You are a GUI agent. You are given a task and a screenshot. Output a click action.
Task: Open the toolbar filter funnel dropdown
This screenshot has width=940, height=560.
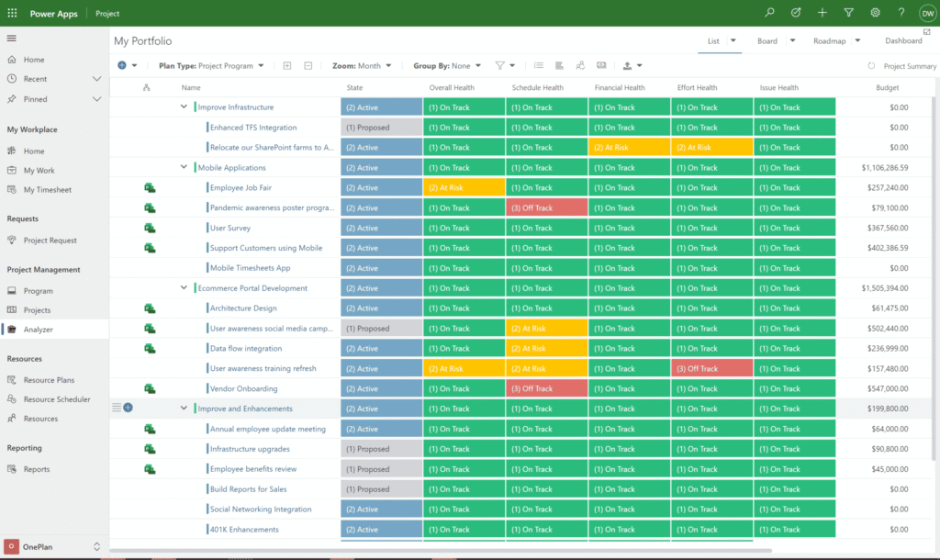coord(506,65)
